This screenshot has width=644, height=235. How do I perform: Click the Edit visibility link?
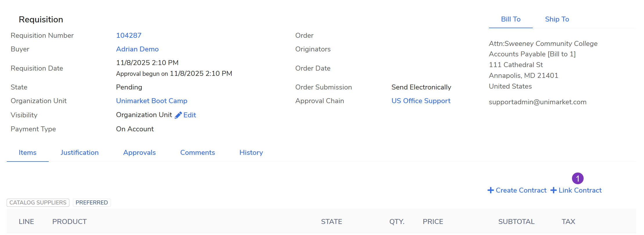(x=190, y=115)
